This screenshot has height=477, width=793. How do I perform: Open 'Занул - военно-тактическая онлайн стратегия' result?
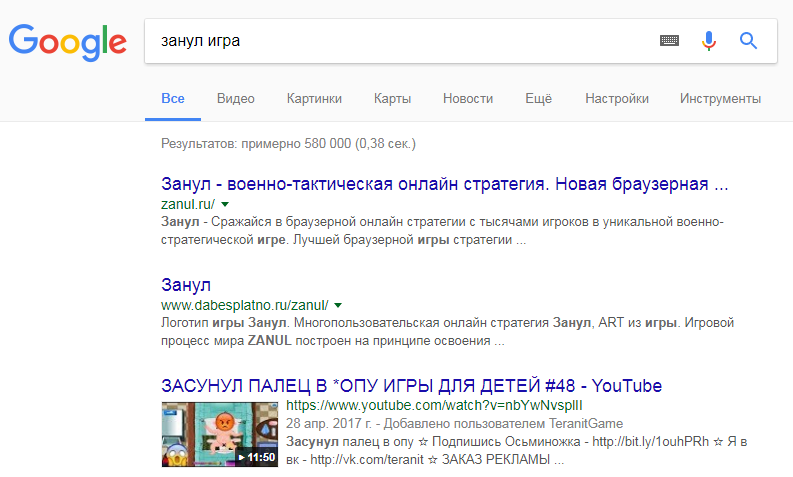tap(445, 184)
